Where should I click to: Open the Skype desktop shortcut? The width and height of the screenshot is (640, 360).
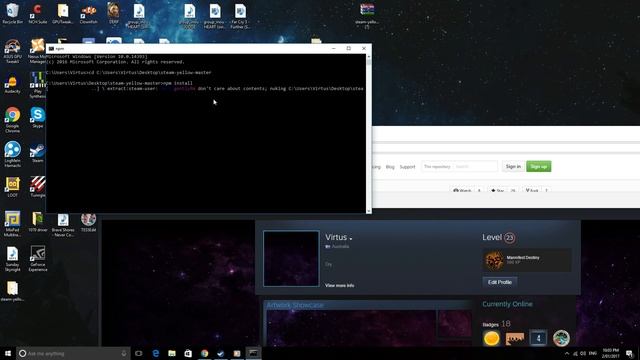[x=38, y=118]
